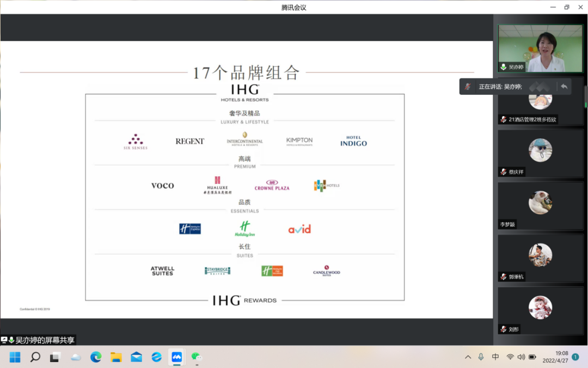
Task: Show hidden tray icons chevron
Action: 468,357
